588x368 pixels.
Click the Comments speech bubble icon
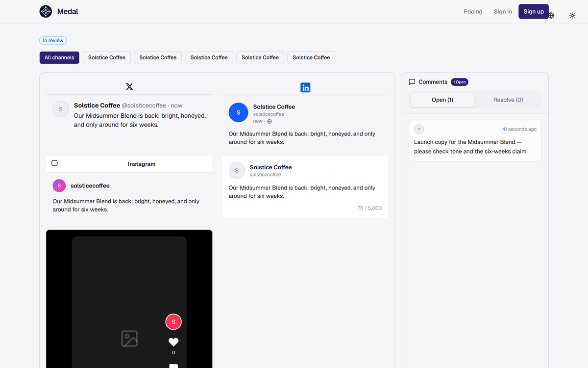[x=412, y=82]
